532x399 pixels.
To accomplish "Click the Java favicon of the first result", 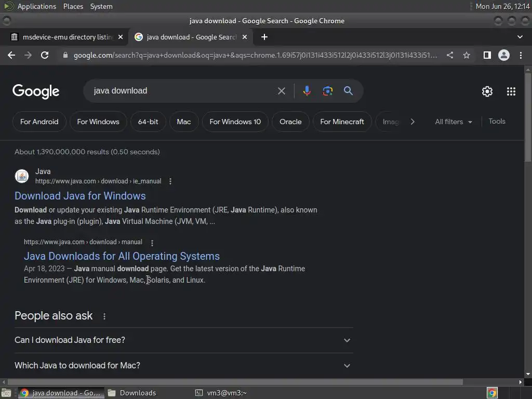I will point(22,176).
